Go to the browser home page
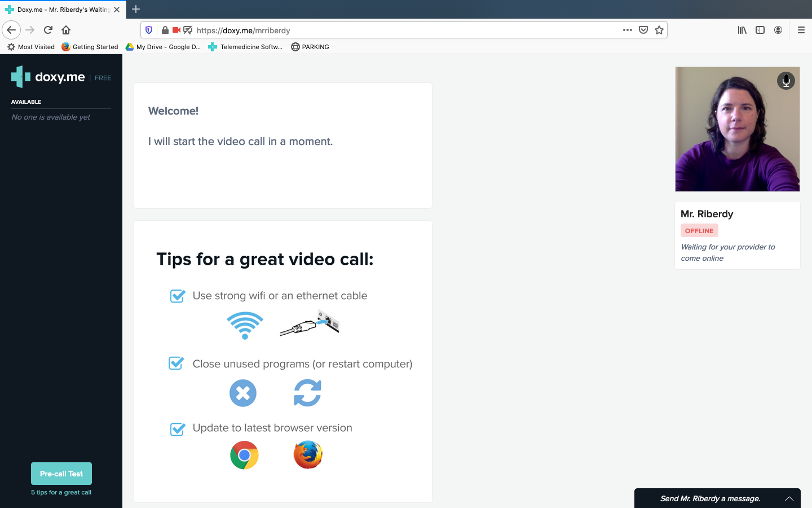The height and width of the screenshot is (508, 812). coord(66,30)
